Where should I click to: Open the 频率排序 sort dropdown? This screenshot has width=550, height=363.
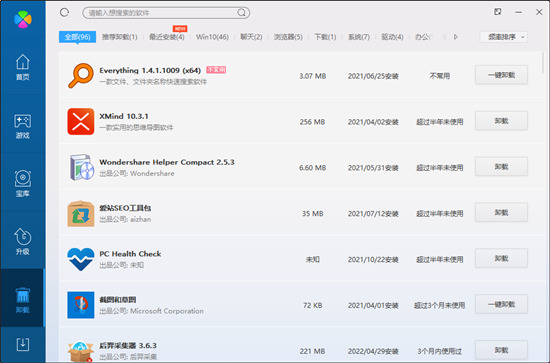click(x=503, y=37)
